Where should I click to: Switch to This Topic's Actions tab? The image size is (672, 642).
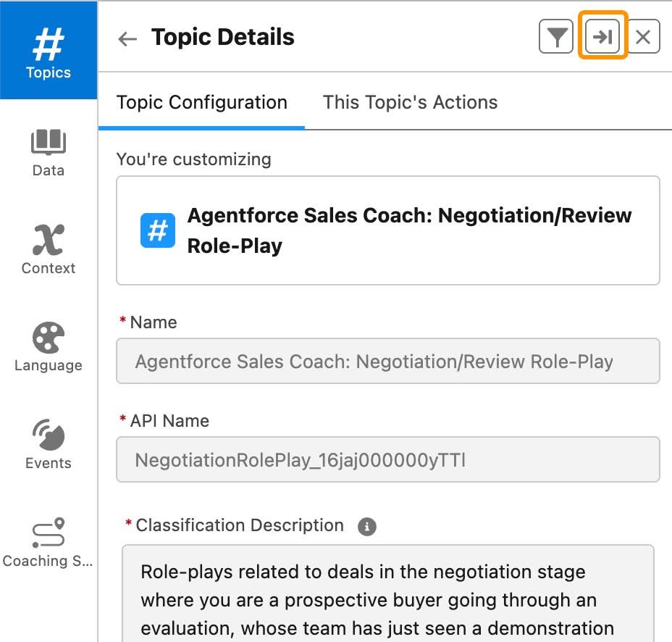(410, 102)
